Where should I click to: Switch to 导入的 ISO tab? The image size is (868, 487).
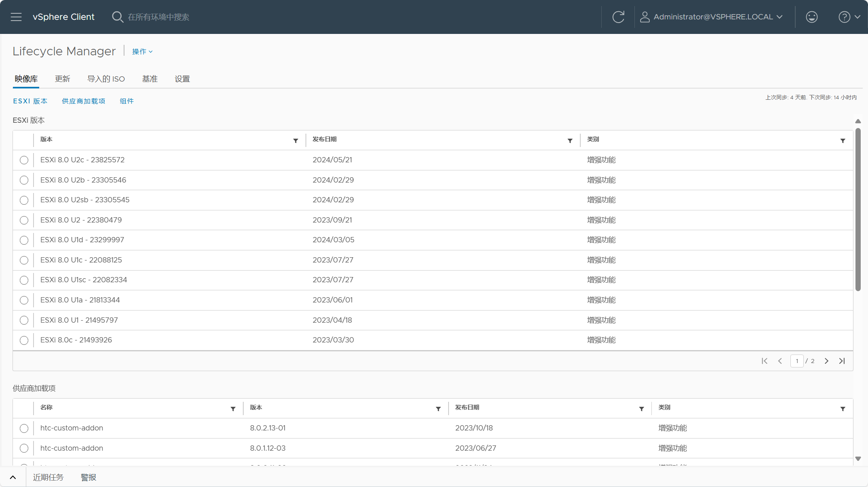tap(106, 79)
